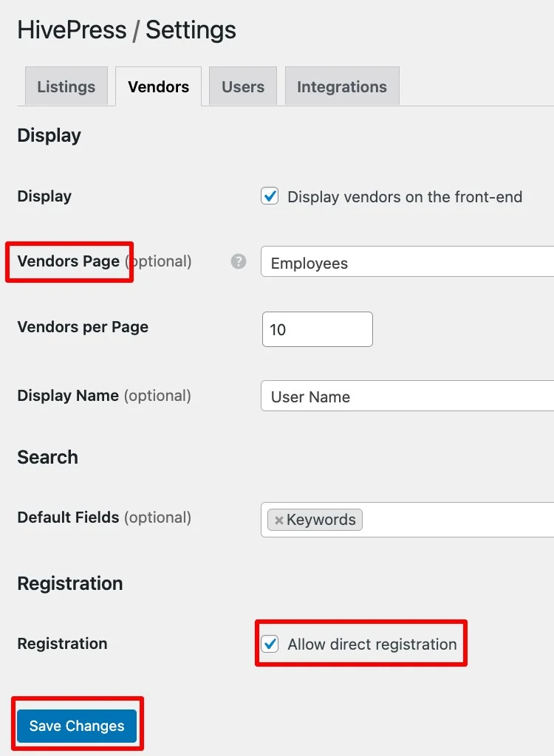Screen dimensions: 554x756
Task: Select the Vendors tab
Action: coord(157,86)
